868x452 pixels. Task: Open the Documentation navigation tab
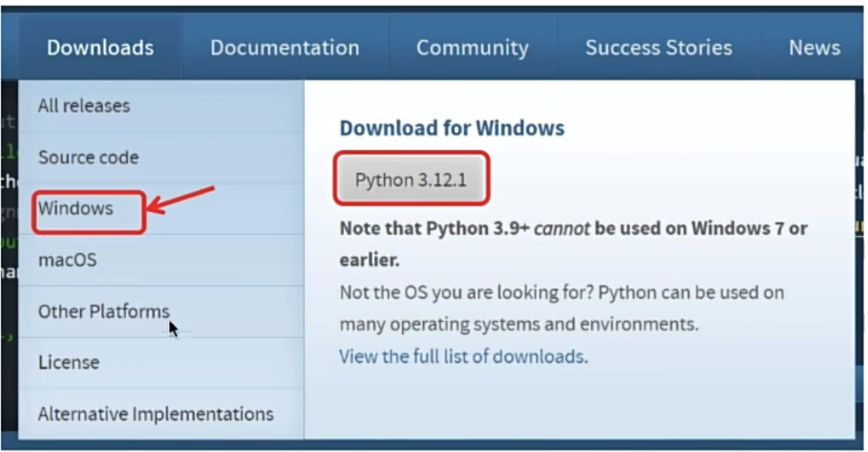285,48
